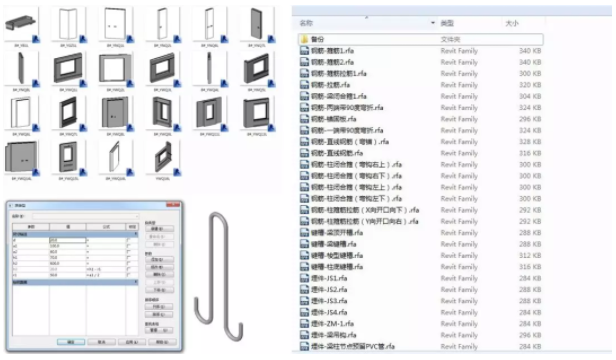Screen dimensions: 616x360
Task: Click the file icon of 钢筋-梁闭合箍1.rfa
Action: pyautogui.click(x=304, y=96)
